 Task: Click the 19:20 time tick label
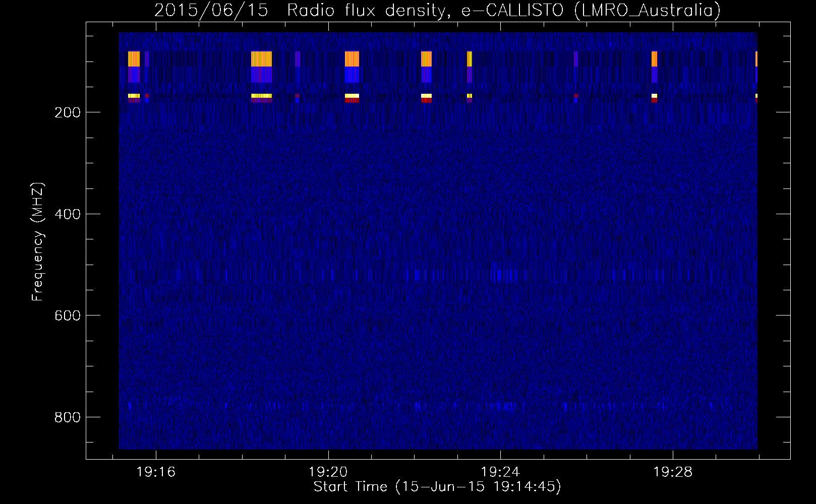coord(328,472)
